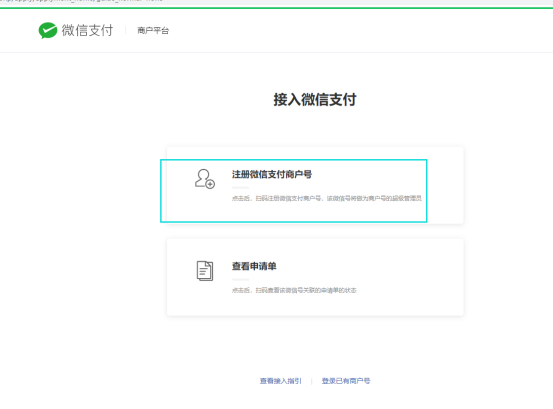This screenshot has height=409, width=553.
Task: Open the 查看接入指引 link
Action: [281, 381]
